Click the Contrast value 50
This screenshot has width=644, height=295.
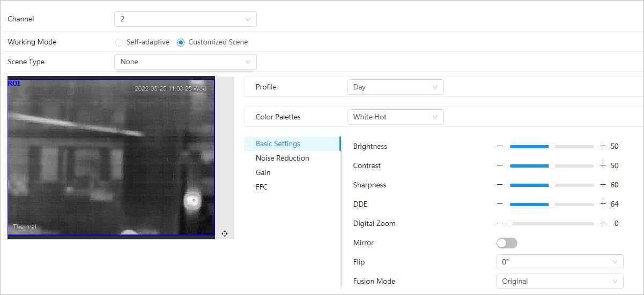coord(615,165)
